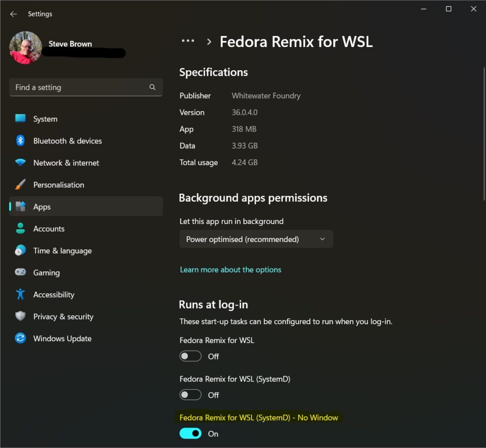The width and height of the screenshot is (486, 448).
Task: Open Bluetooth & devices settings
Action: [x=67, y=141]
